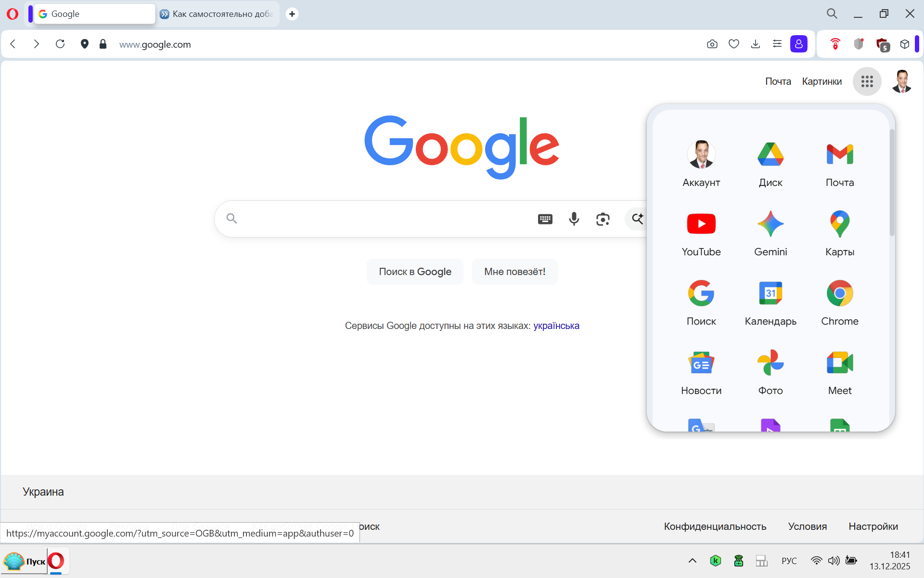Click the voice search microphone icon

click(x=574, y=219)
